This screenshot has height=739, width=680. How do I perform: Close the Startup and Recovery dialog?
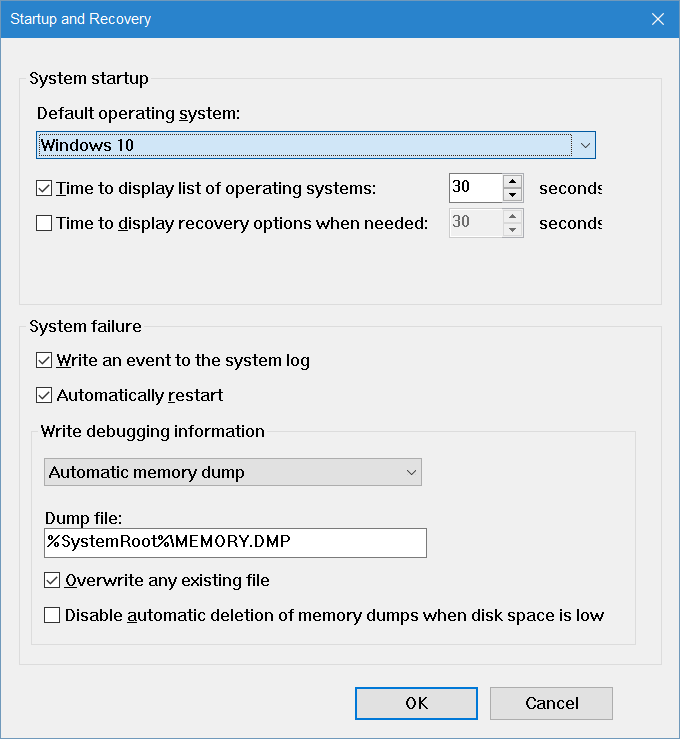(657, 19)
